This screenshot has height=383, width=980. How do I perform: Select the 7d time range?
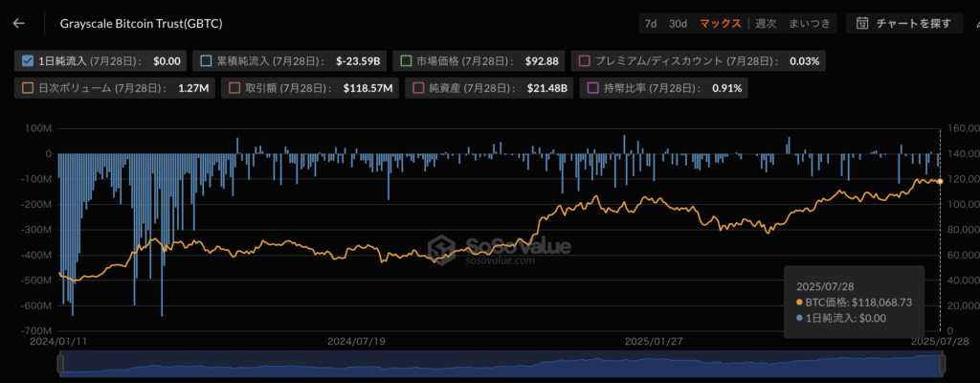tap(651, 24)
